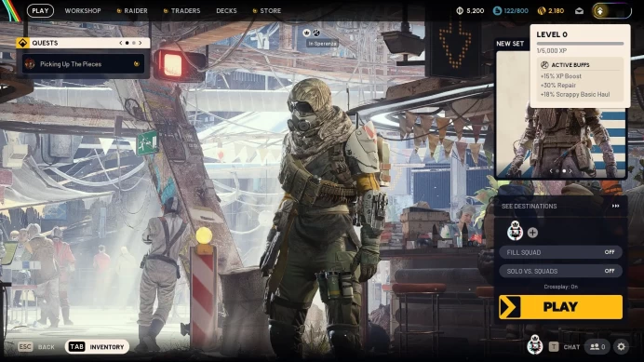
Task: Click the +15% XP Boost buff
Action: tap(560, 76)
